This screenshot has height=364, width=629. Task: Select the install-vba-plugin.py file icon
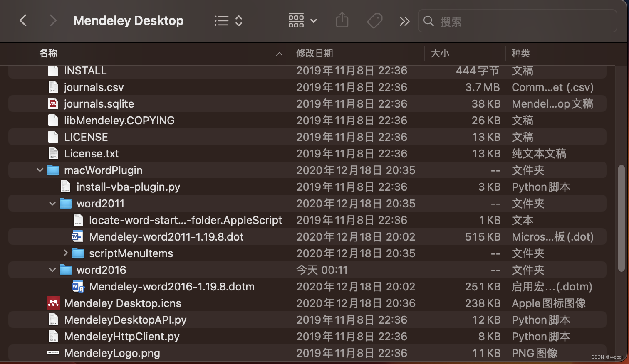pos(66,187)
